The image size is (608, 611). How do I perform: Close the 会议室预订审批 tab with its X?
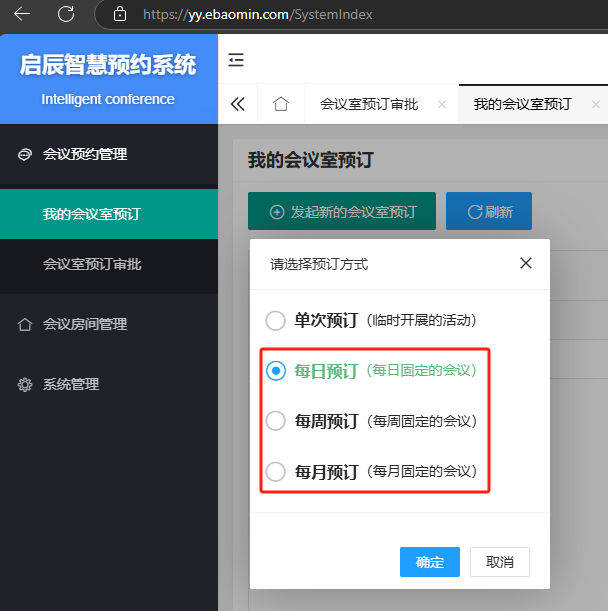tap(442, 104)
